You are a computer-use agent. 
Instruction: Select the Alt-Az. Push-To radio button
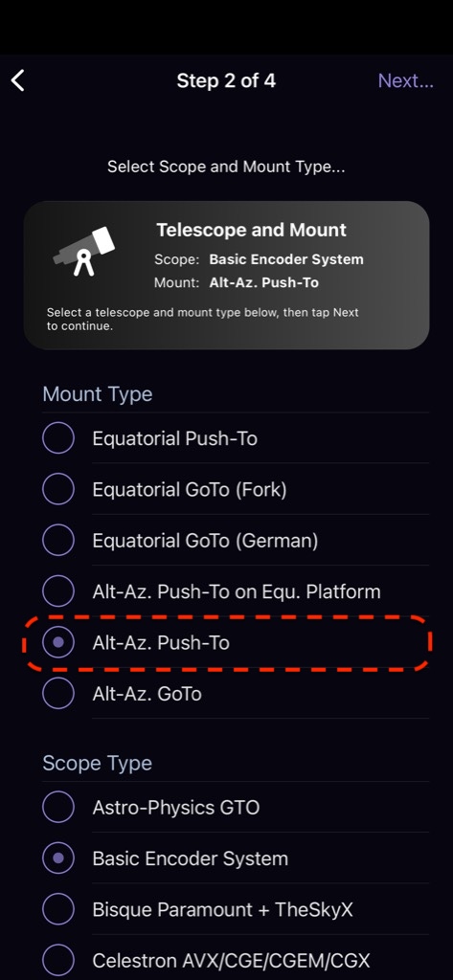click(58, 642)
